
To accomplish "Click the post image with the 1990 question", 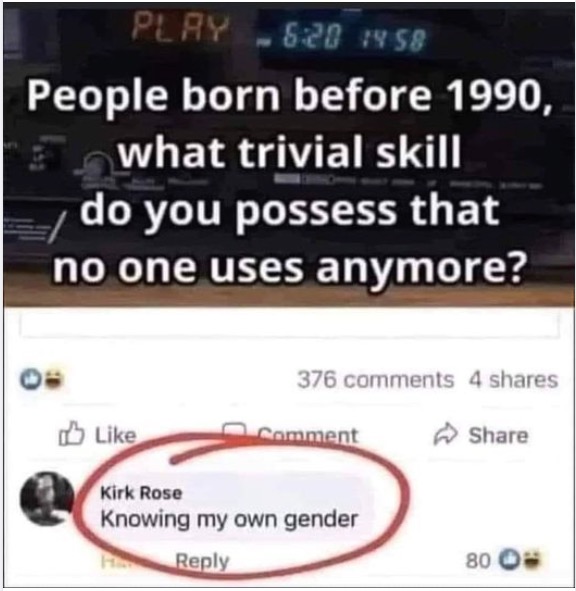I will pos(289,155).
